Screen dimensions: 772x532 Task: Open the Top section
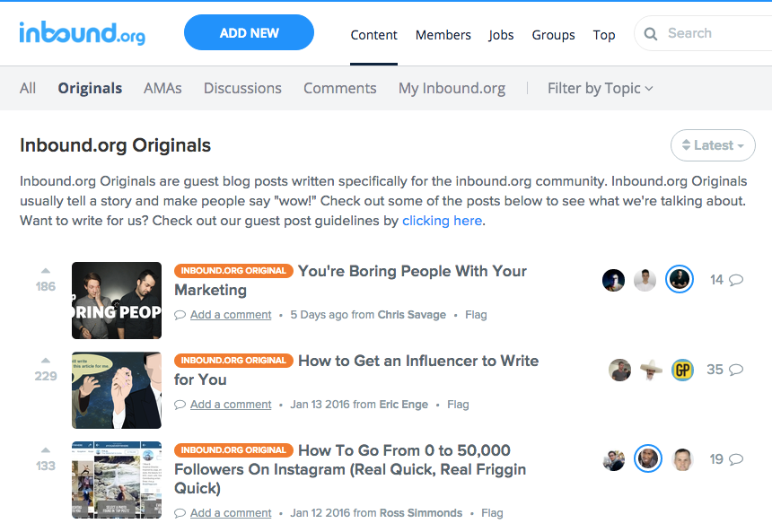[x=604, y=35]
